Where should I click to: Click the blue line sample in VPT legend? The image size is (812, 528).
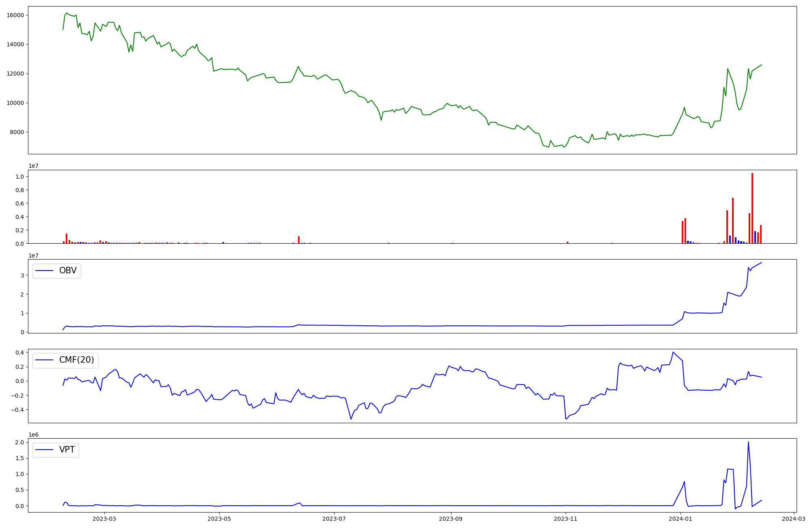tap(45, 450)
